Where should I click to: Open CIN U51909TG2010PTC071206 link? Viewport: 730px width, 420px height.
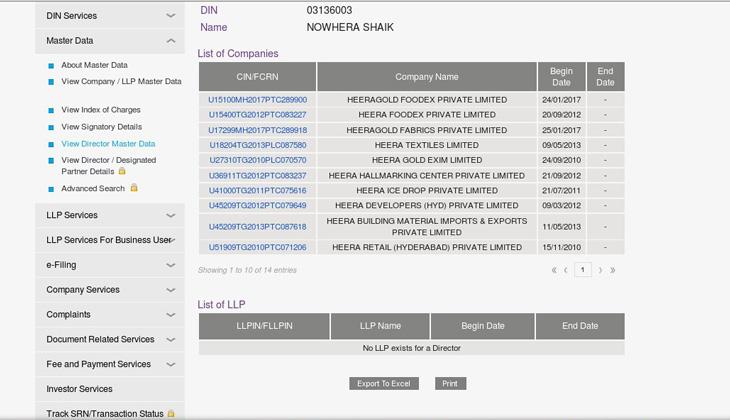(257, 247)
